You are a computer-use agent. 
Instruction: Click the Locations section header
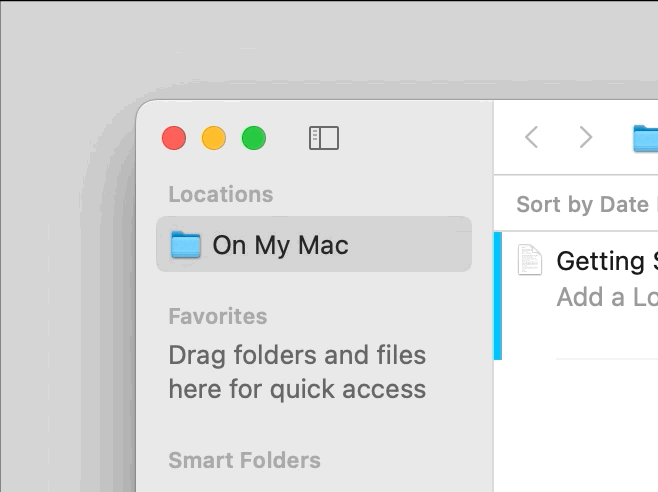[x=221, y=194]
